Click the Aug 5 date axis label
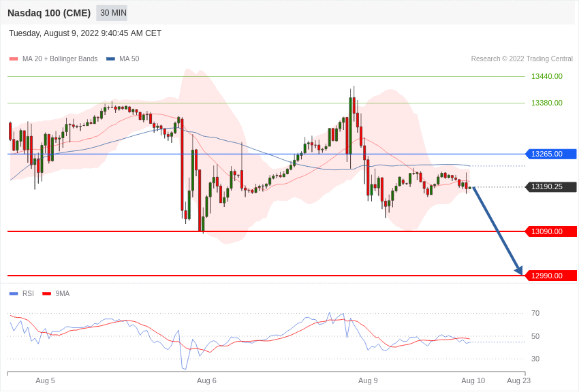The width and height of the screenshot is (579, 392). (45, 381)
